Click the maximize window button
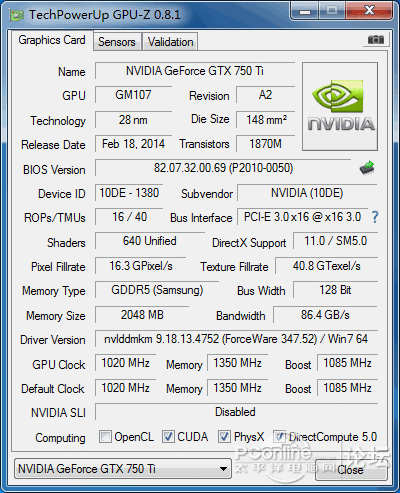Viewport: 400px width, 493px height. (x=332, y=11)
